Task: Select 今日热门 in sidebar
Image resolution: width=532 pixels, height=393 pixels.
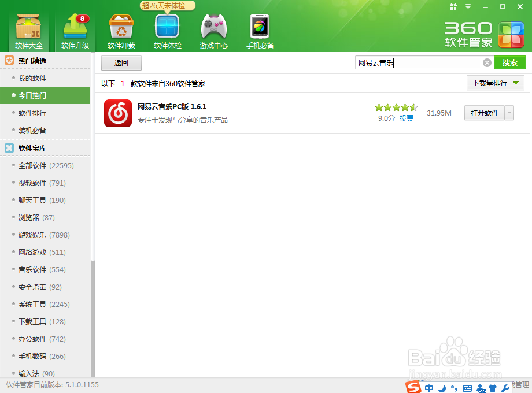Action: 45,95
